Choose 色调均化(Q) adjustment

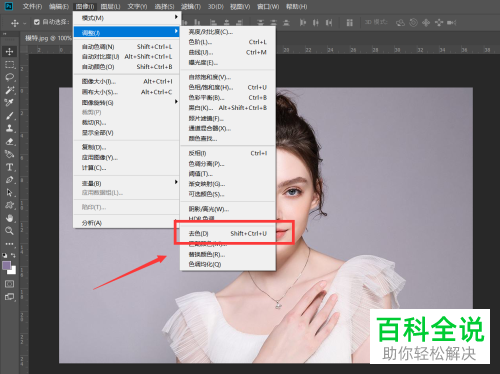pos(228,264)
